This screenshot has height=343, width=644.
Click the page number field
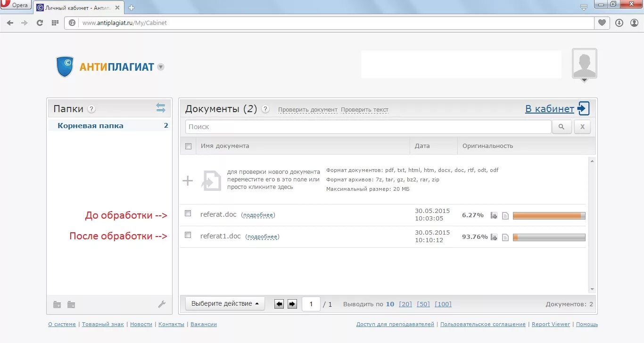[311, 304]
